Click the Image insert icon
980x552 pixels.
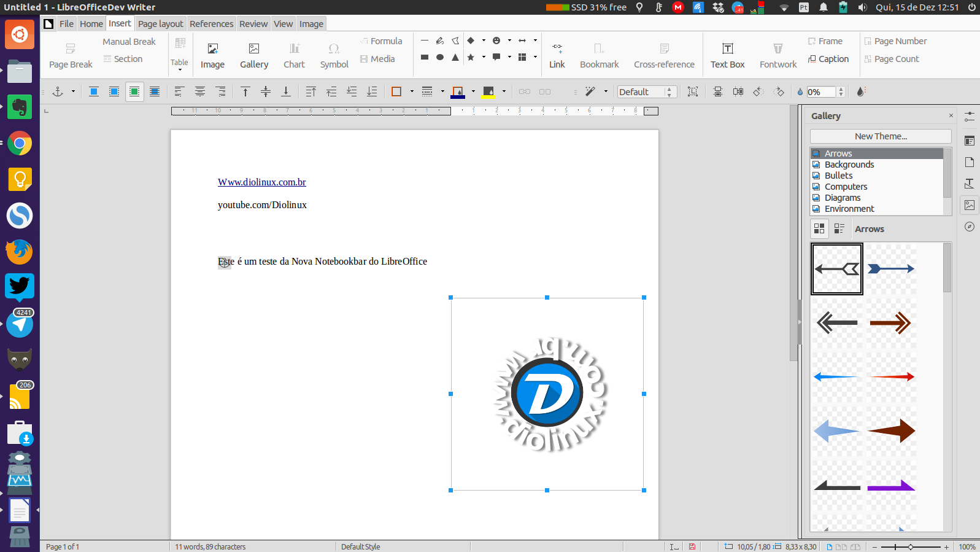pyautogui.click(x=212, y=55)
